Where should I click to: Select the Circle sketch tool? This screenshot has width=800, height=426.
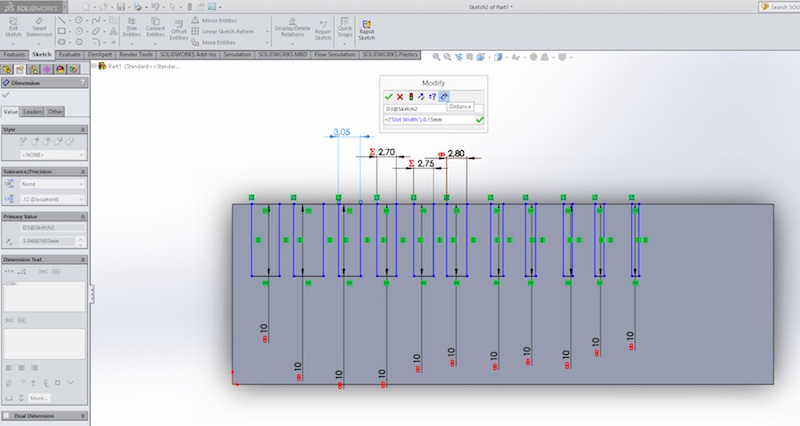(79, 20)
